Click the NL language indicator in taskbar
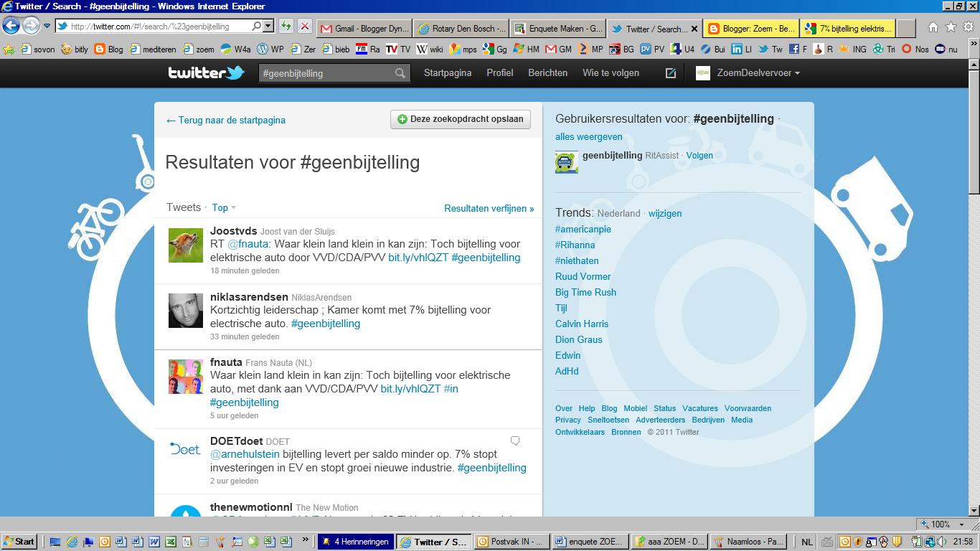Viewport: 980px width, 551px height. 806,542
